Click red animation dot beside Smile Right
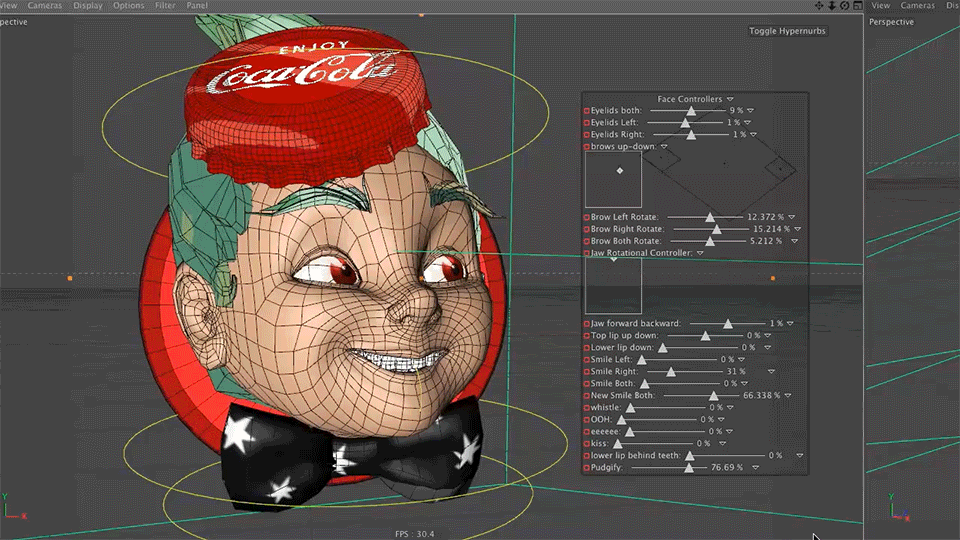Image resolution: width=960 pixels, height=540 pixels. coord(587,372)
